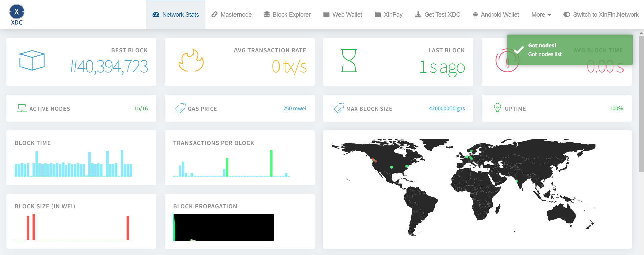Click the UPTIME label
Image resolution: width=644 pixels, height=255 pixels.
pos(515,109)
